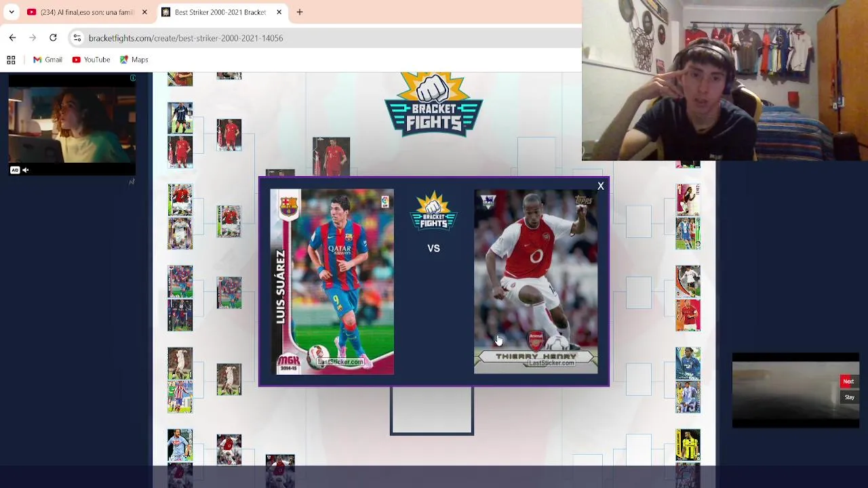The width and height of the screenshot is (868, 488).
Task: Close the YouTube tab
Action: point(144,12)
